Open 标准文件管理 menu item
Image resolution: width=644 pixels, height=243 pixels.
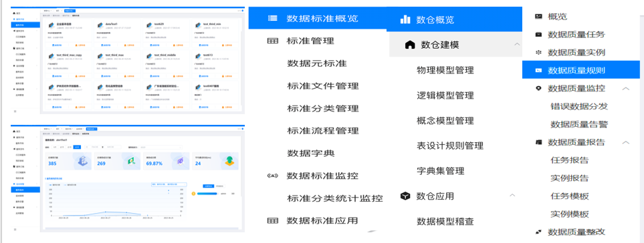[323, 86]
